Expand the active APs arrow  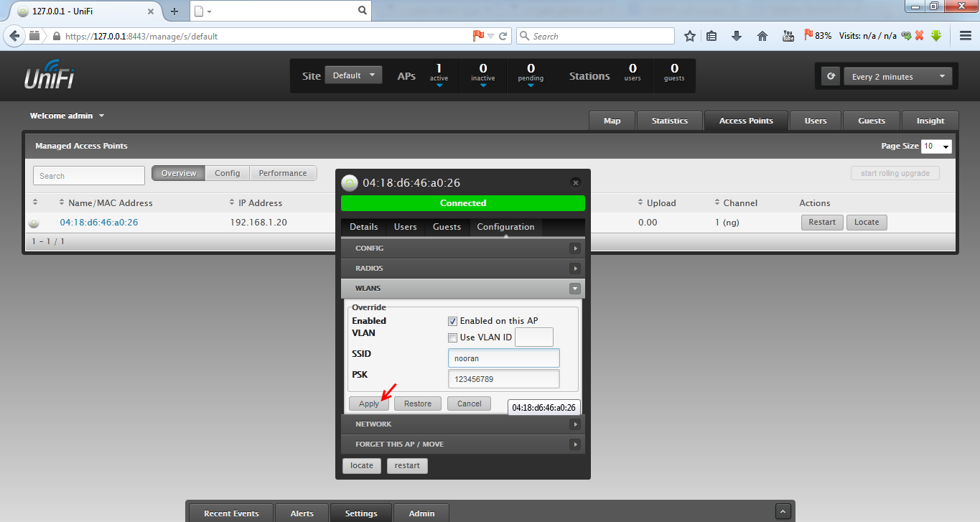[x=439, y=85]
